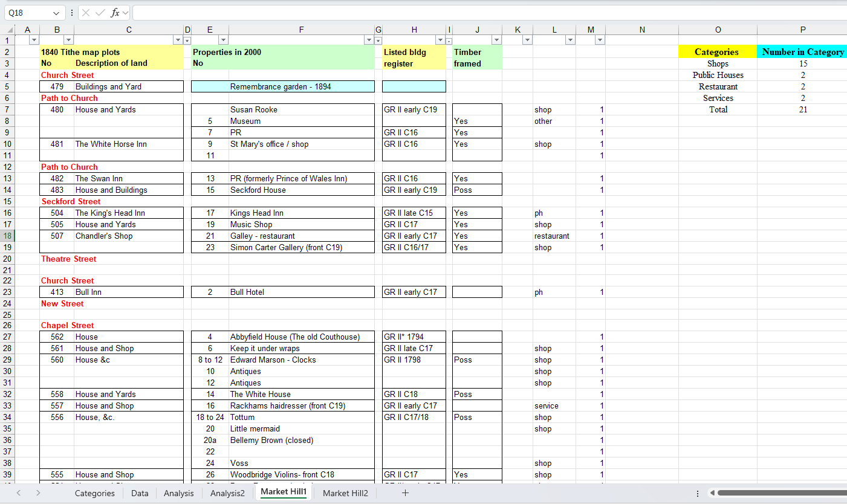Open filter dropdown in column M

(600, 40)
